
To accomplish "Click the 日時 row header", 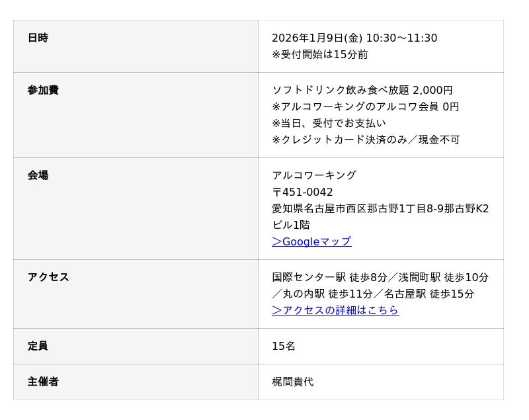I will [38, 38].
